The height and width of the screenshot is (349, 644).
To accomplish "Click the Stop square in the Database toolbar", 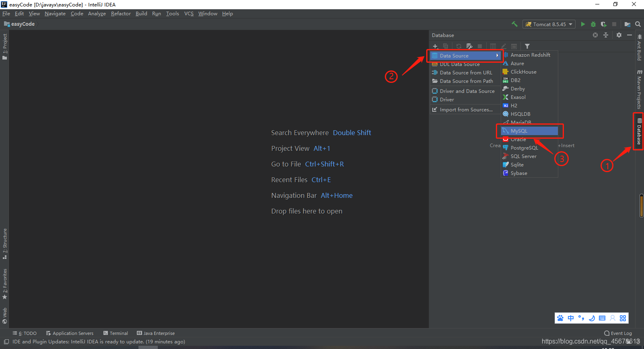I will 480,46.
